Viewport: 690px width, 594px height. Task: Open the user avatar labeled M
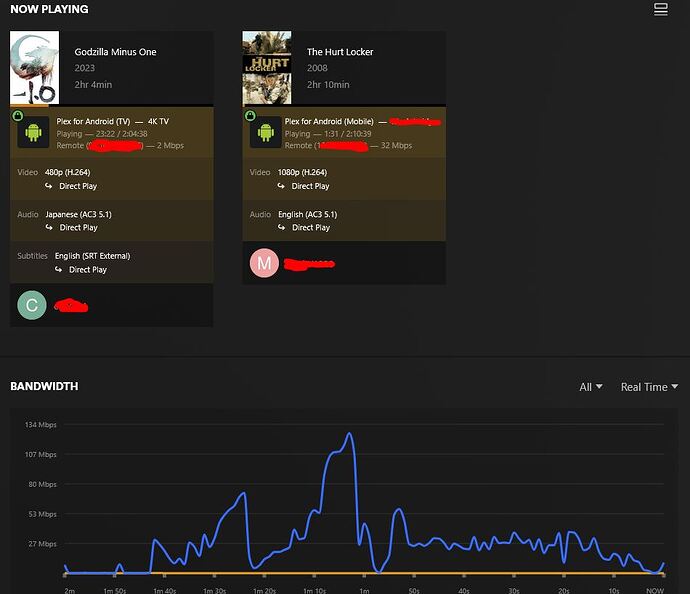point(264,263)
